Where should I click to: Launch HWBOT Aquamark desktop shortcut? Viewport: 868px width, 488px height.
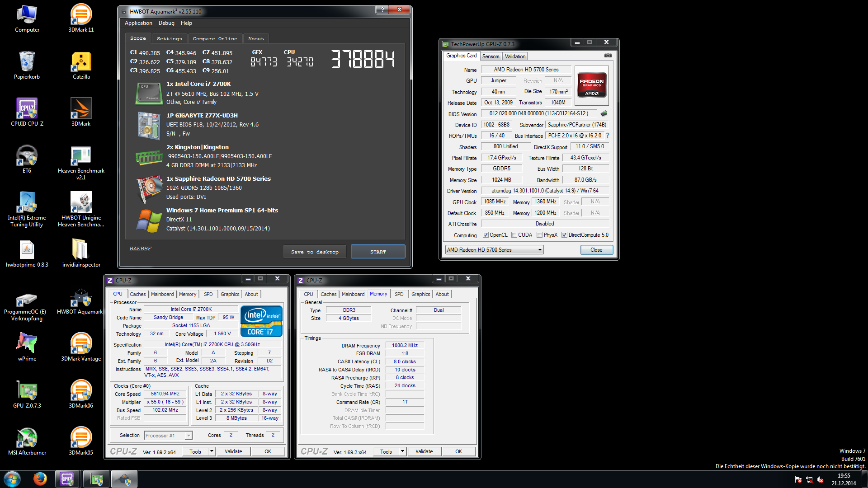(80, 300)
